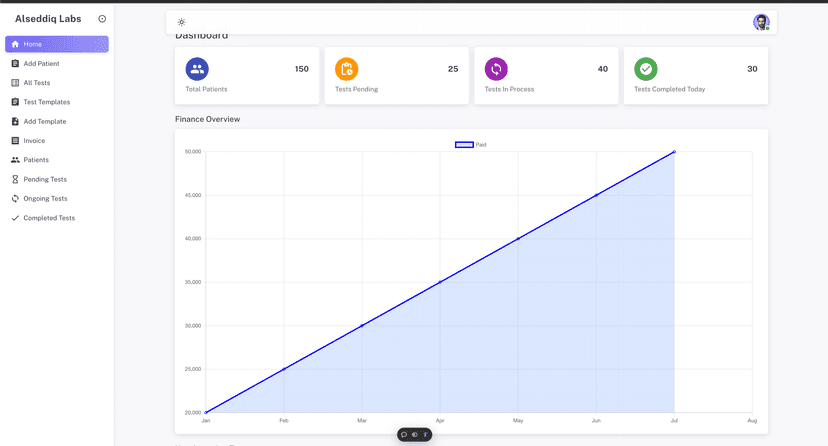
Task: Open the Invoice menu item
Action: tap(57, 140)
